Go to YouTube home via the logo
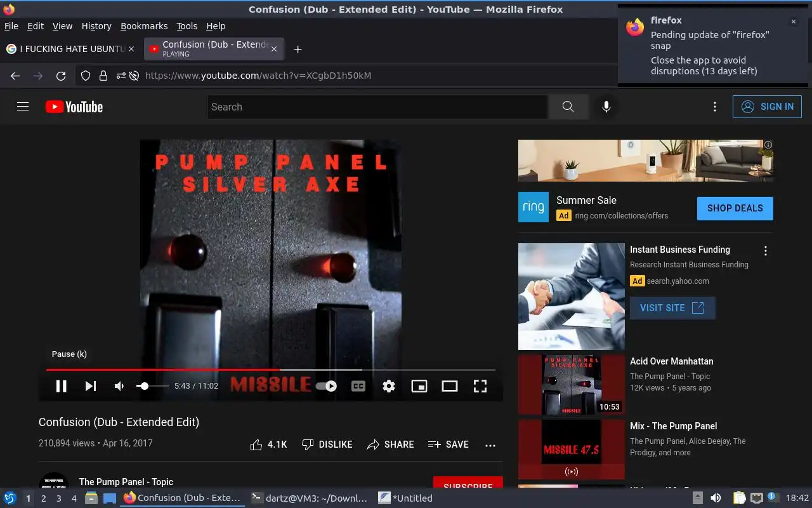The image size is (812, 508). (74, 107)
